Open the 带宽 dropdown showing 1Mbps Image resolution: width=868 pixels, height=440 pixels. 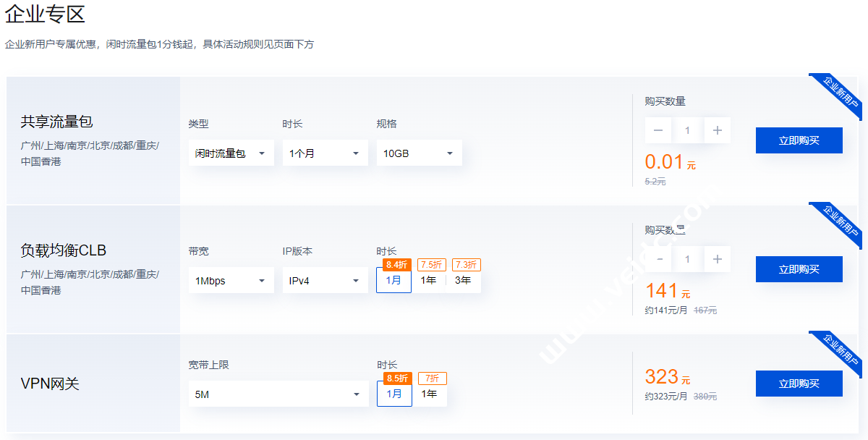pos(231,281)
